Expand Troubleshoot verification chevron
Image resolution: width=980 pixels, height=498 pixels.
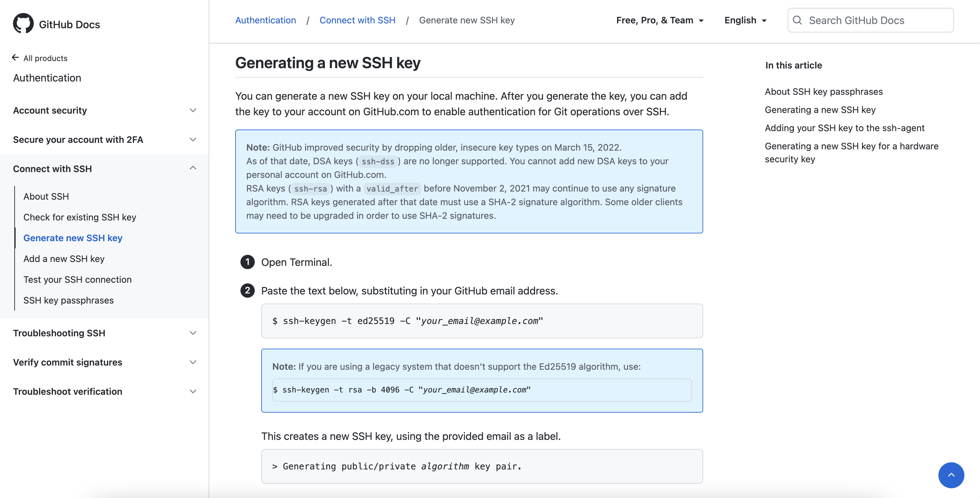click(193, 392)
